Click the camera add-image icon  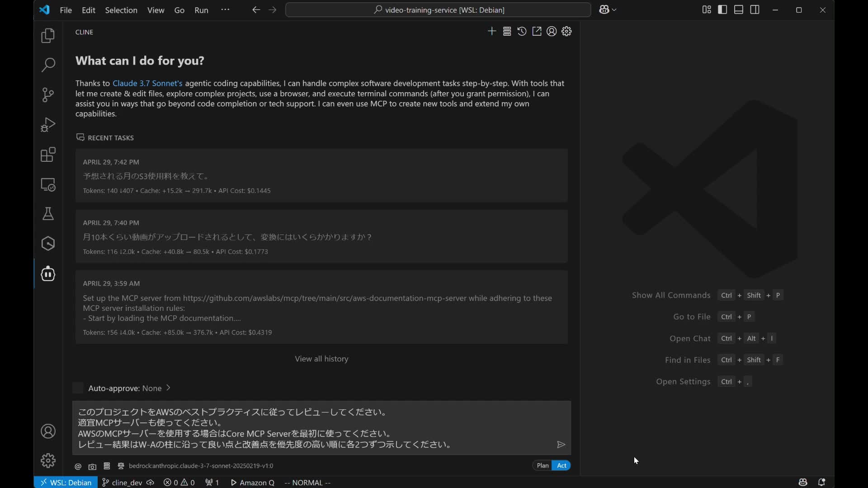tap(92, 466)
